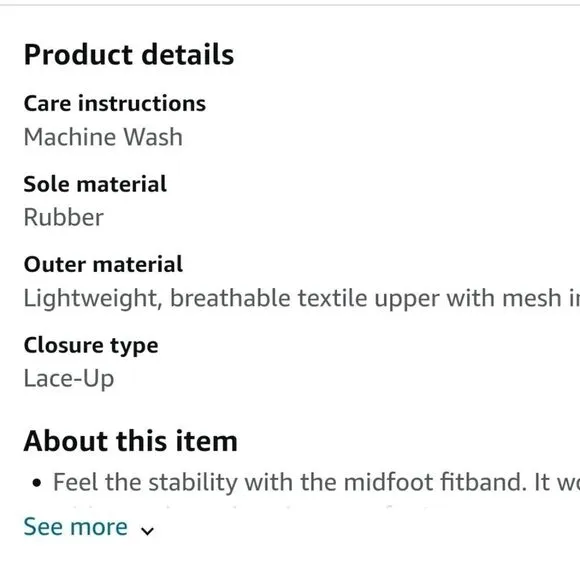The width and height of the screenshot is (580, 580).
Task: Click the word item in About heading
Action: [x=206, y=441]
